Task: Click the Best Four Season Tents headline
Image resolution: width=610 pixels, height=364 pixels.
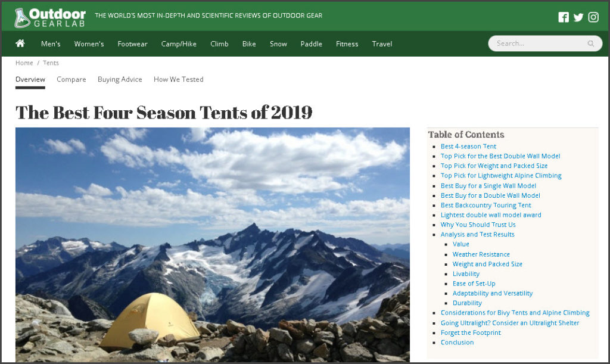Action: [164, 113]
